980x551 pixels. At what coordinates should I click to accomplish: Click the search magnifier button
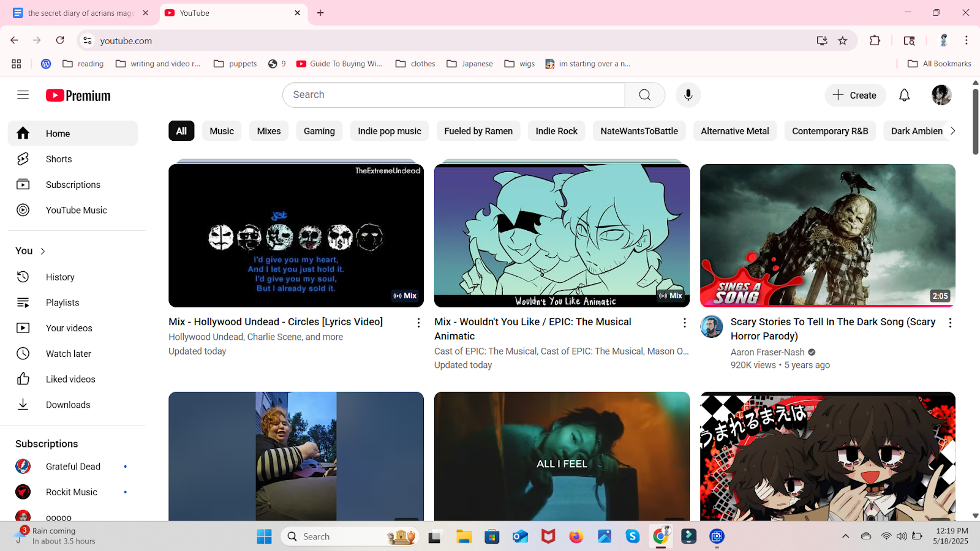(644, 95)
